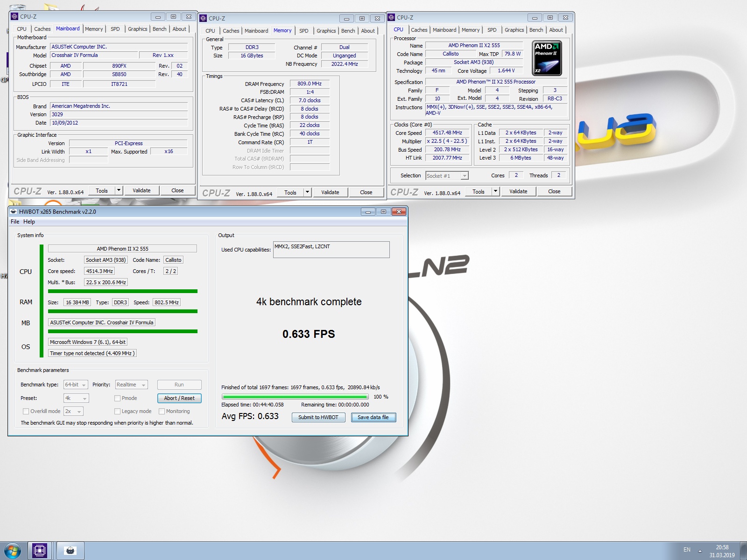Open the Preset 4k dropdown
This screenshot has height=560, width=747.
76,398
